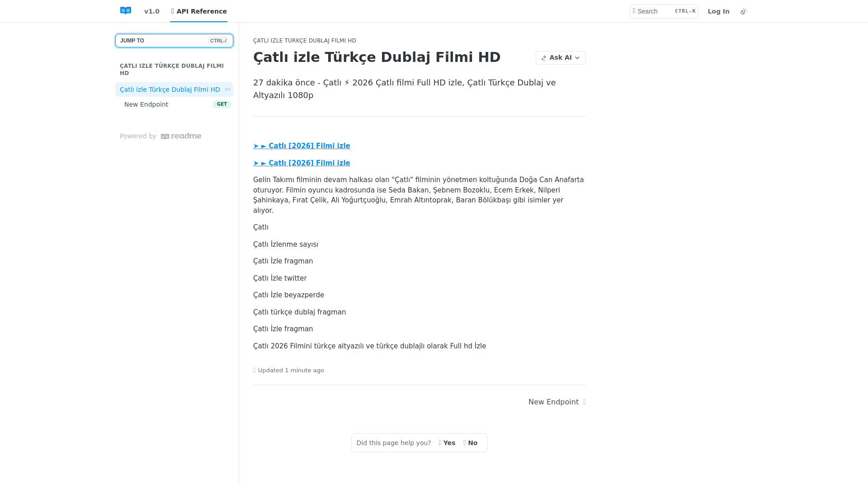Image resolution: width=868 pixels, height=488 pixels.
Task: Click the page title heading
Action: [x=377, y=57]
